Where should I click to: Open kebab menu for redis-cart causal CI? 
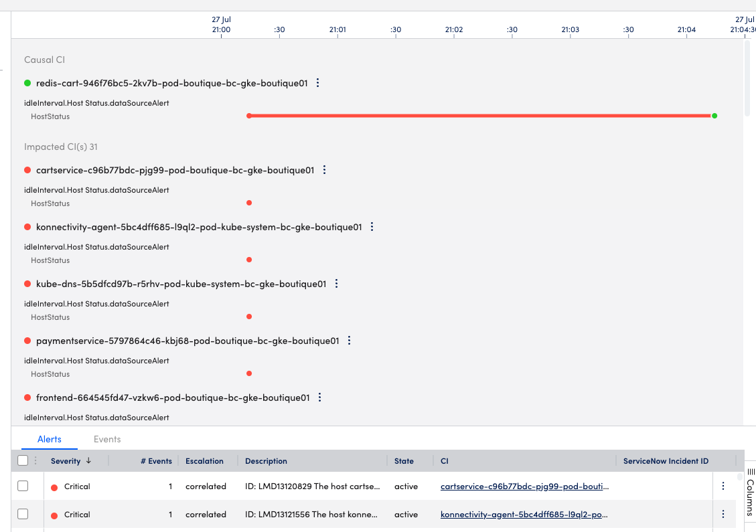[x=317, y=83]
